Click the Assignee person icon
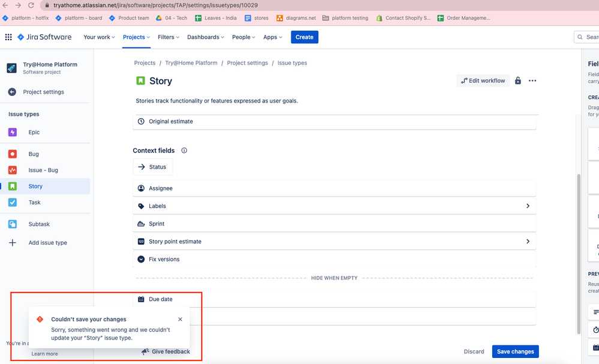This screenshot has width=599, height=364. tap(141, 188)
